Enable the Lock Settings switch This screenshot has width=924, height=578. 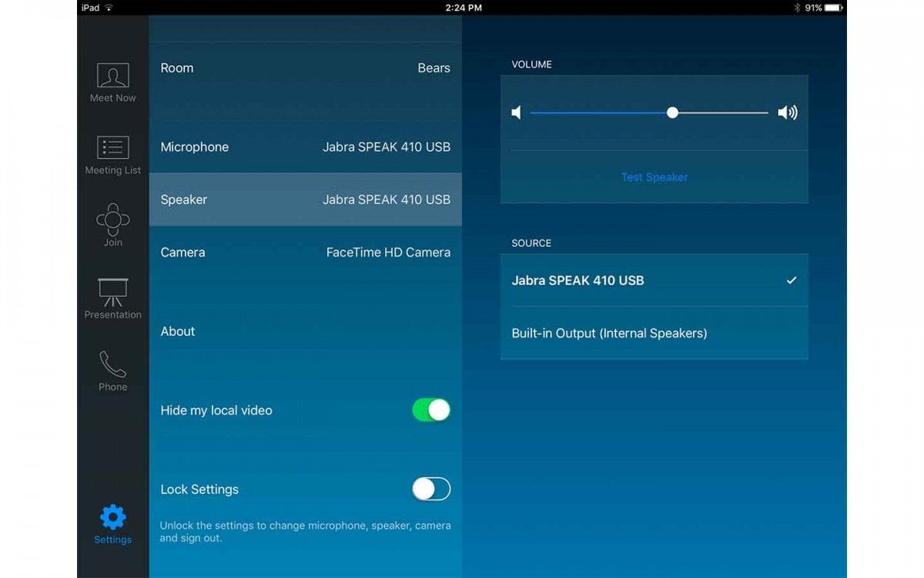pyautogui.click(x=431, y=489)
